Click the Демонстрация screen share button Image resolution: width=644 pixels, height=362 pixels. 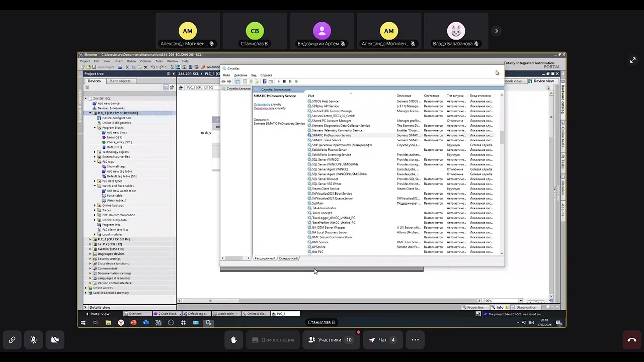(273, 340)
